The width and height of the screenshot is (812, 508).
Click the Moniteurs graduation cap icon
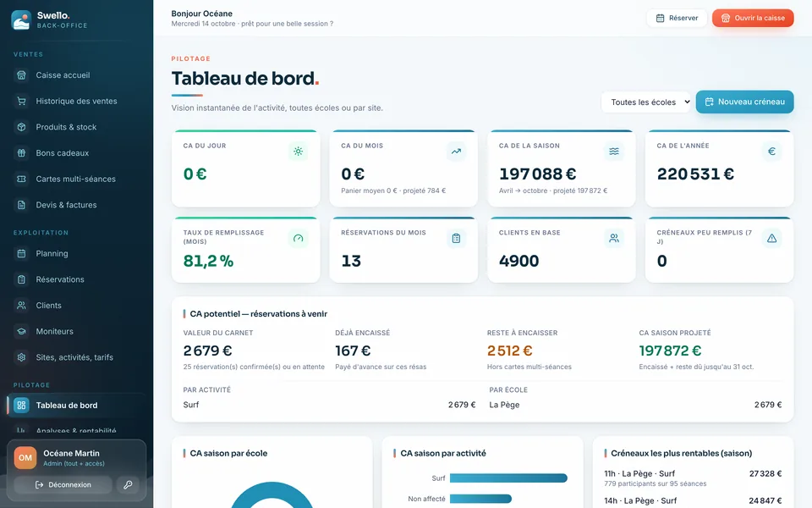pyautogui.click(x=21, y=331)
